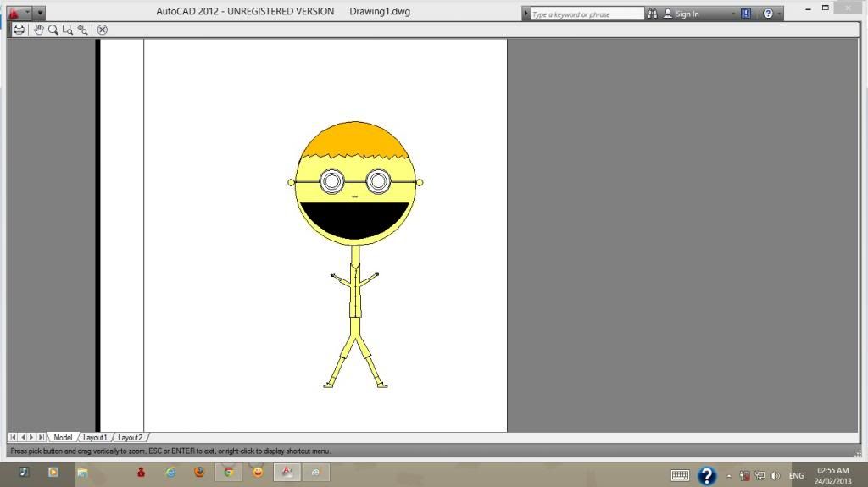Close the preview with the X circle icon

tap(103, 30)
